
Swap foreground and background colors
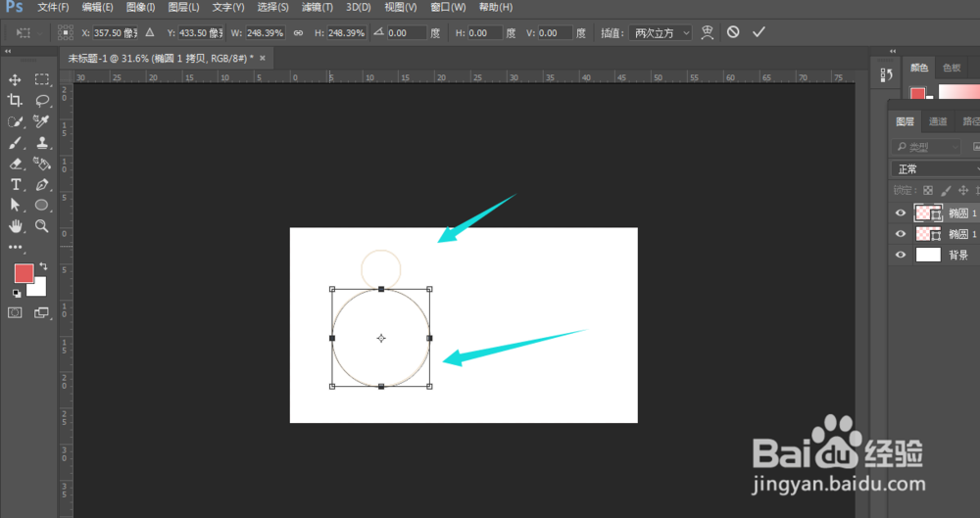[x=43, y=266]
